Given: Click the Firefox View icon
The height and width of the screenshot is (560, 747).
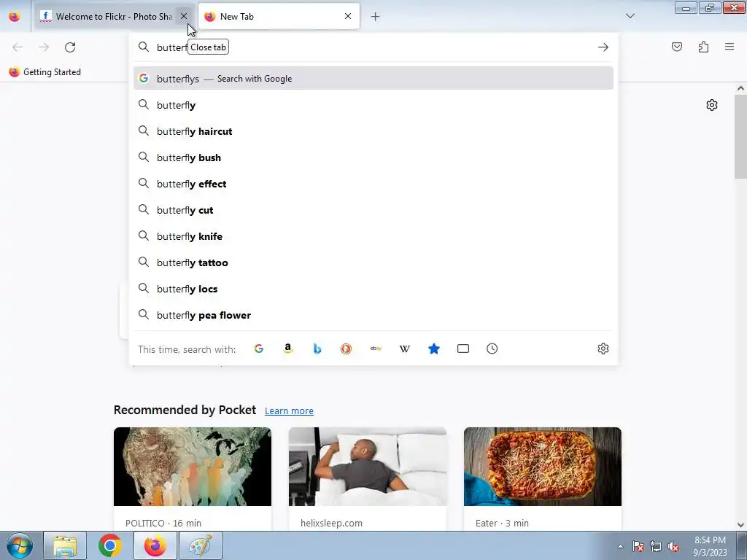Looking at the screenshot, I should 15,17.
